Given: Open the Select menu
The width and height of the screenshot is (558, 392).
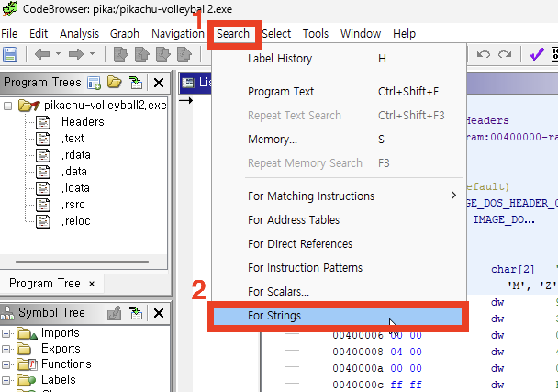Looking at the screenshot, I should (x=276, y=34).
